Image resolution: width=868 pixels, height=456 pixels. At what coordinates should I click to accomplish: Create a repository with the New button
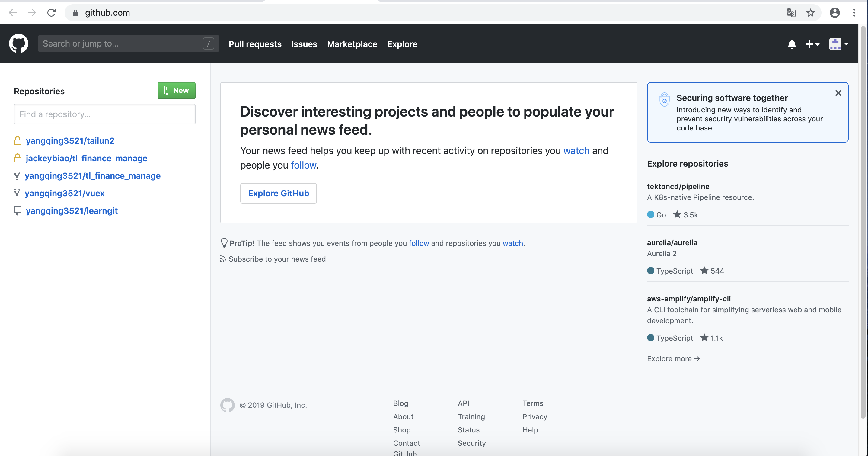(176, 90)
